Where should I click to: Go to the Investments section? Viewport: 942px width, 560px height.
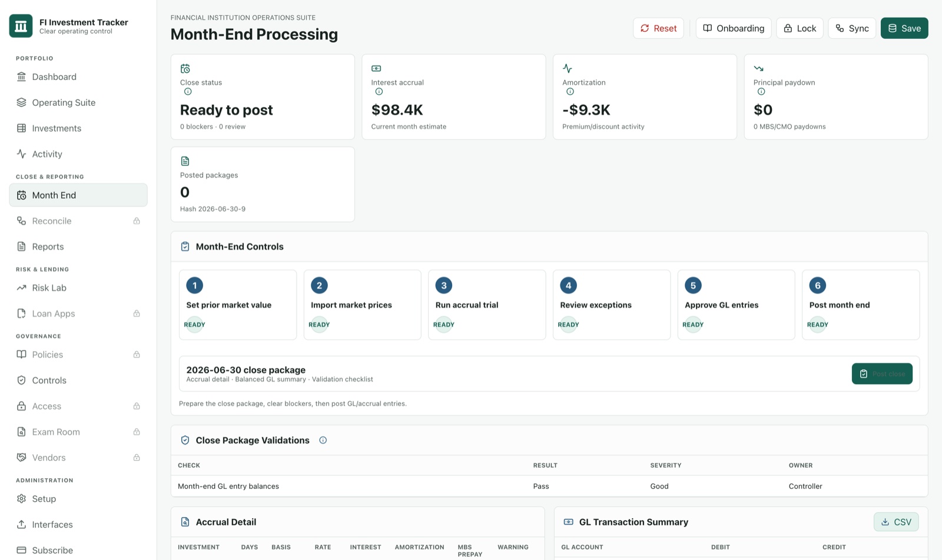[78, 128]
